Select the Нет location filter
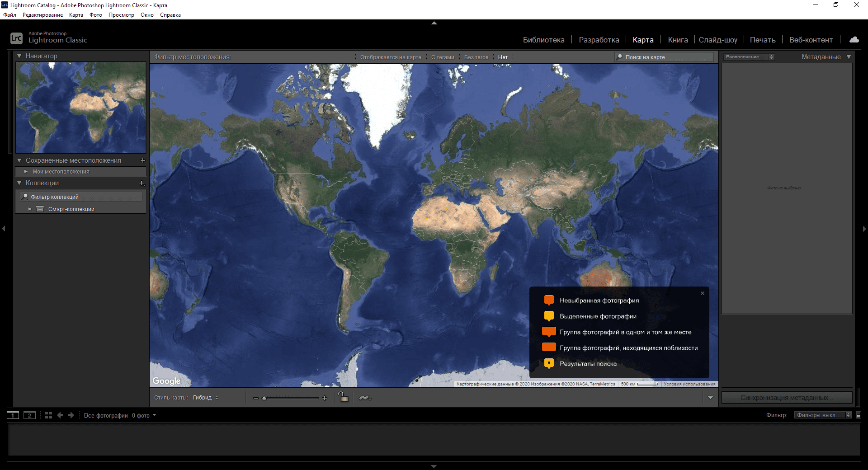Image resolution: width=868 pixels, height=470 pixels. (x=503, y=57)
